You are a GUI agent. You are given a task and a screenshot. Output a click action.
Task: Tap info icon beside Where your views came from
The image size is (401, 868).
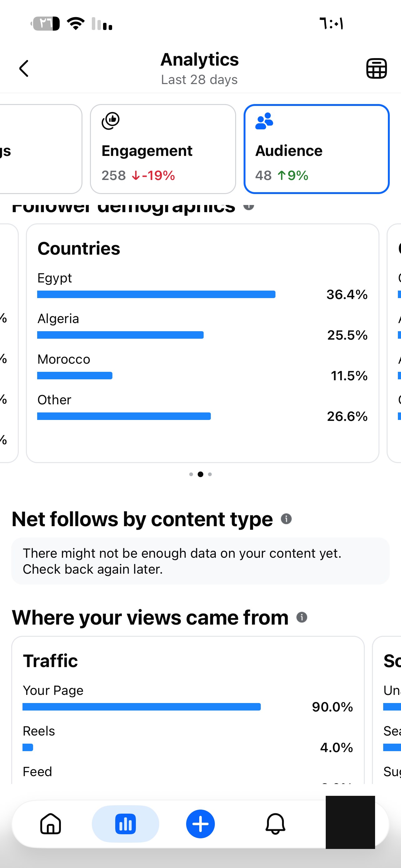point(302,617)
